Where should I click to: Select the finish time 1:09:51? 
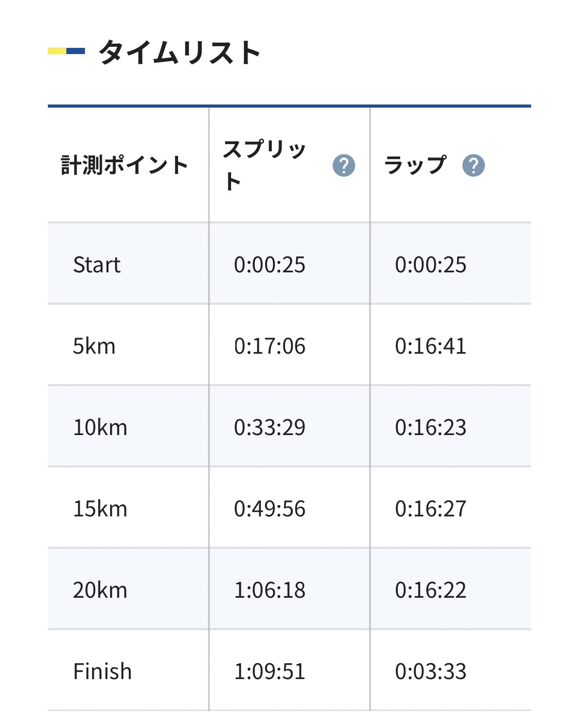pyautogui.click(x=270, y=672)
